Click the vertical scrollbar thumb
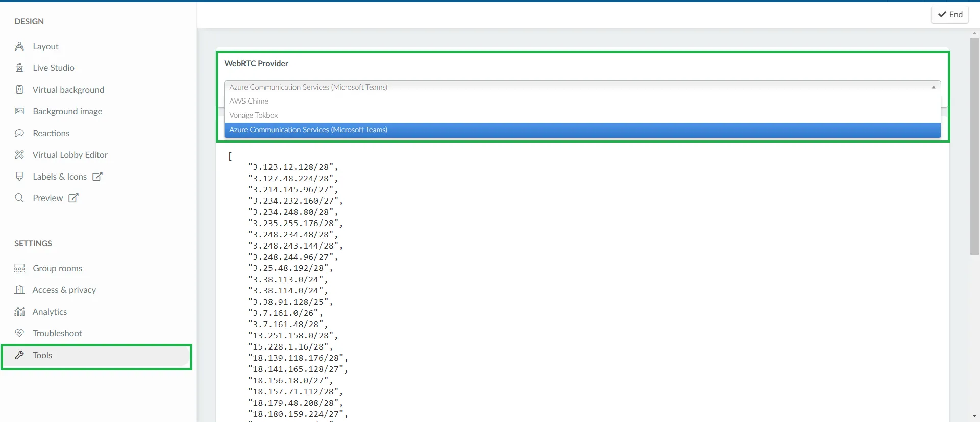 (974, 145)
